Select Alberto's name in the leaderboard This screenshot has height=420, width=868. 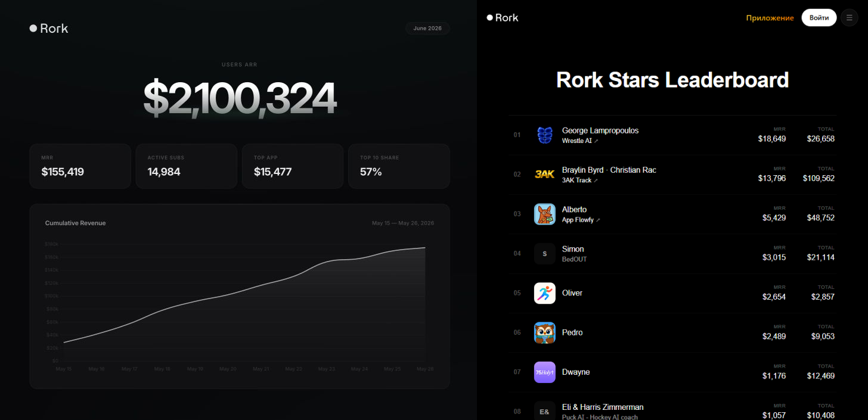coord(574,210)
